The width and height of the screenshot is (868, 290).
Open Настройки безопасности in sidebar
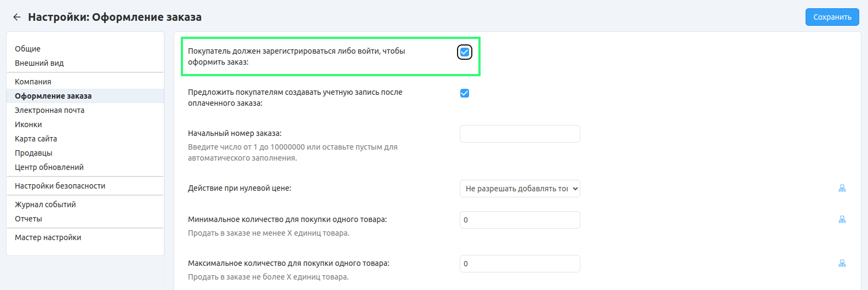coord(60,186)
